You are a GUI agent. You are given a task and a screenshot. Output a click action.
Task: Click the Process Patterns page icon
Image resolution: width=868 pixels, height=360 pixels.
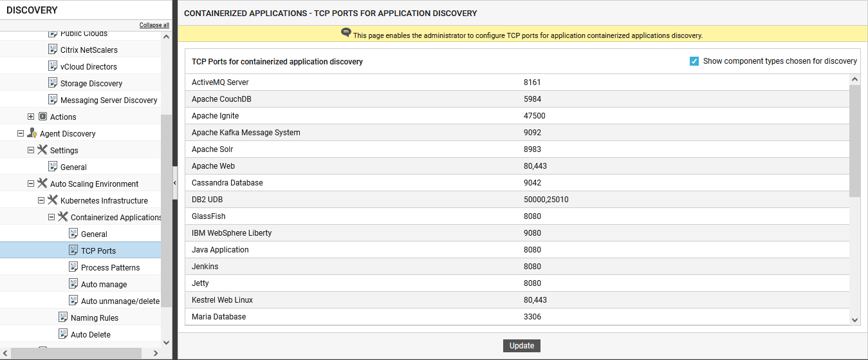(74, 267)
